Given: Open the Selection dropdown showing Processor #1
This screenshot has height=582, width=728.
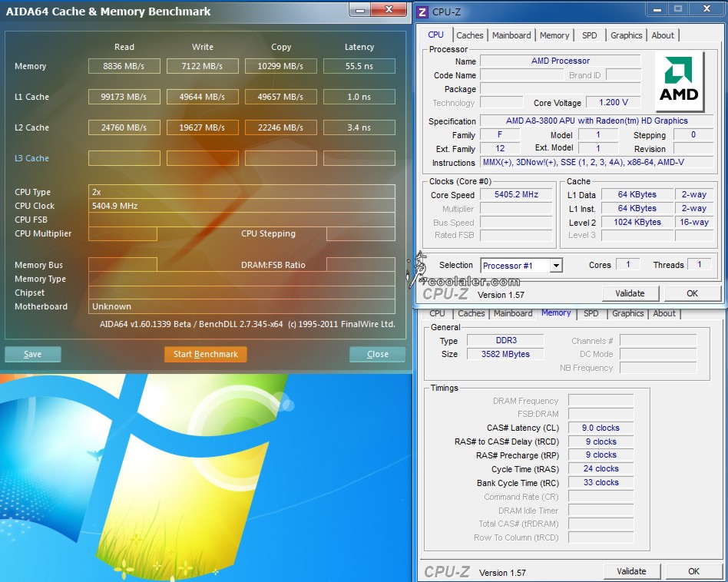Looking at the screenshot, I should tap(522, 266).
